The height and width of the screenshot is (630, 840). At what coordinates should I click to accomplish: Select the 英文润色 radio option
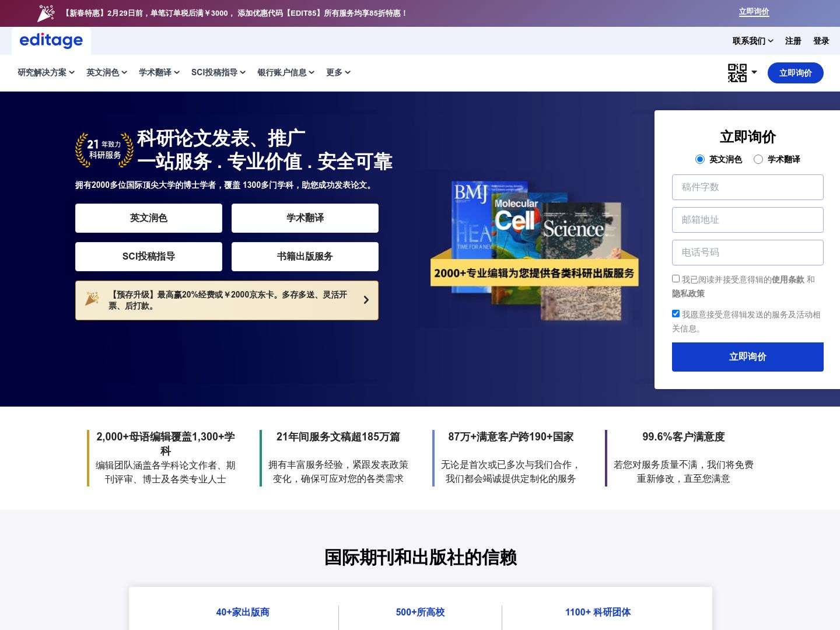point(700,159)
